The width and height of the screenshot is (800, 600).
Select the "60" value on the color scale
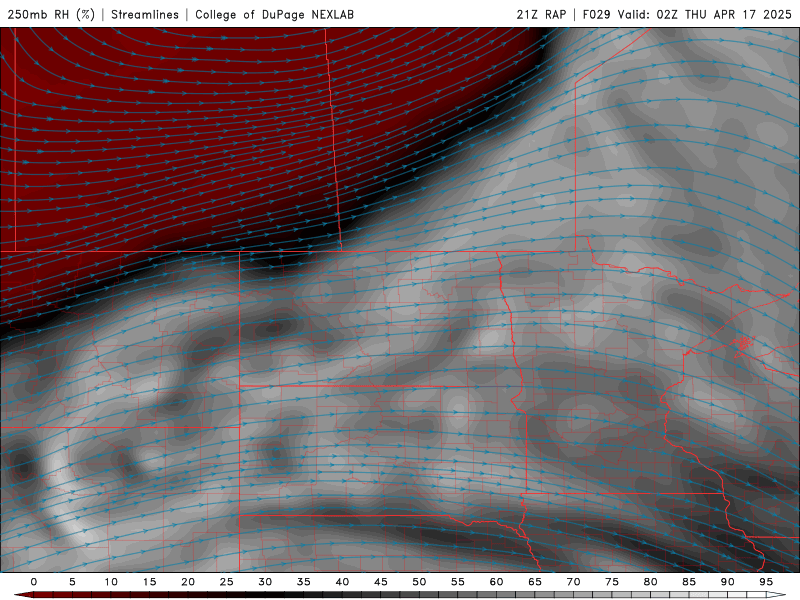[496, 582]
